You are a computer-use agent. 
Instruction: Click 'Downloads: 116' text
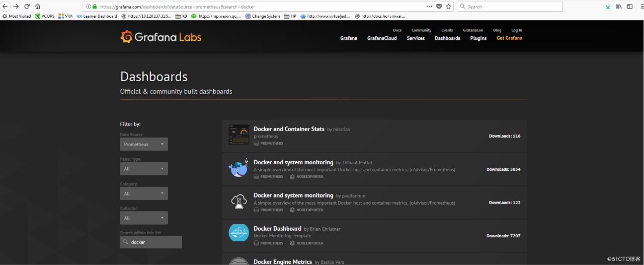coord(505,136)
